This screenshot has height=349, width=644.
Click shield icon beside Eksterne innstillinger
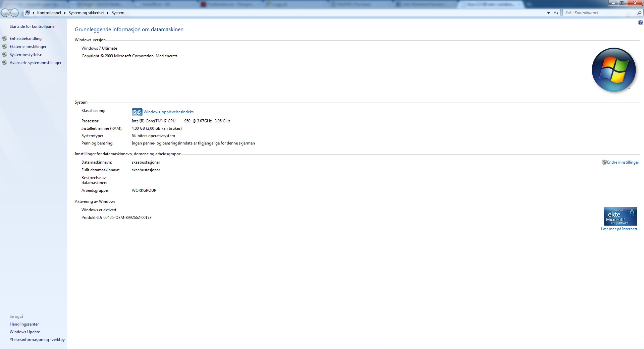point(5,47)
